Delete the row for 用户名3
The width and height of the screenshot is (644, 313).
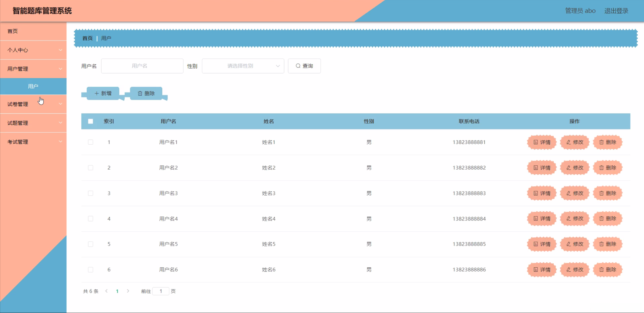pyautogui.click(x=607, y=193)
